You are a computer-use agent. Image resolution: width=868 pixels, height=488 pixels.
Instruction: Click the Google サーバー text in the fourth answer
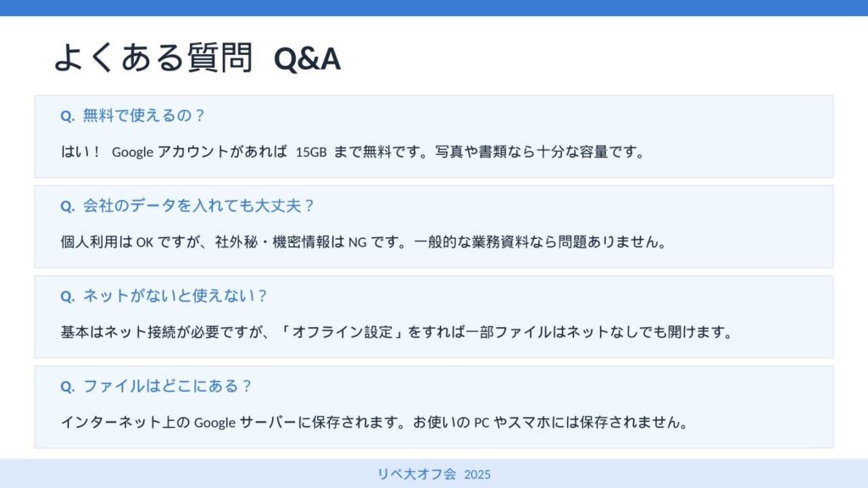click(x=254, y=422)
